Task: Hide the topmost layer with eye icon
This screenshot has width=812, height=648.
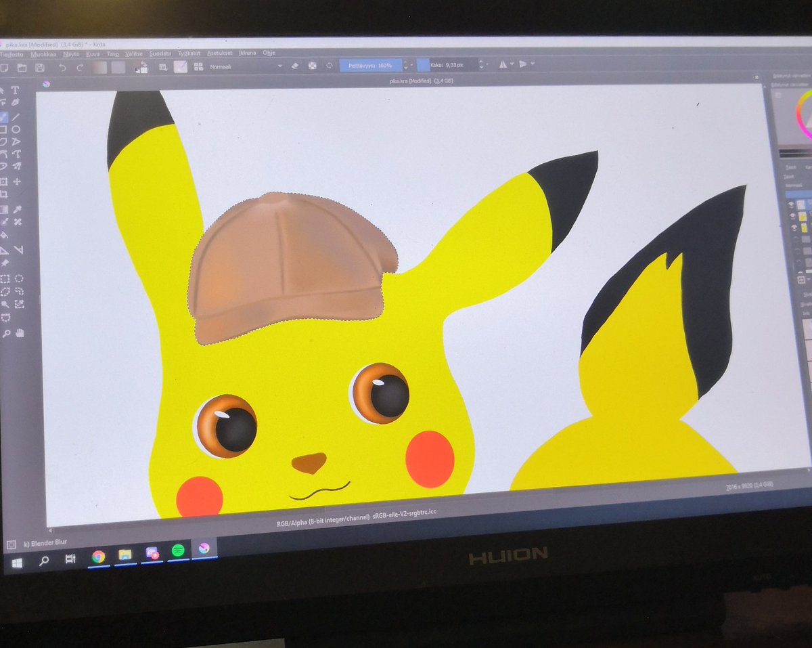Action: [x=792, y=204]
